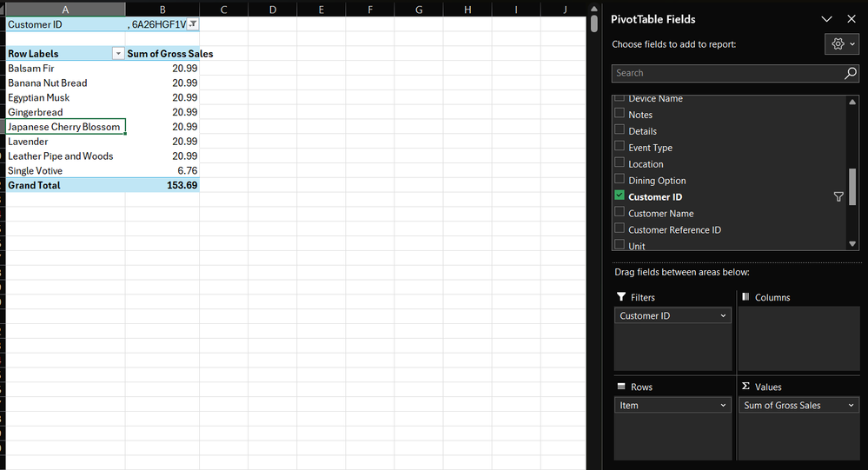
Task: Uncheck the Customer ID field checkbox
Action: (x=620, y=196)
